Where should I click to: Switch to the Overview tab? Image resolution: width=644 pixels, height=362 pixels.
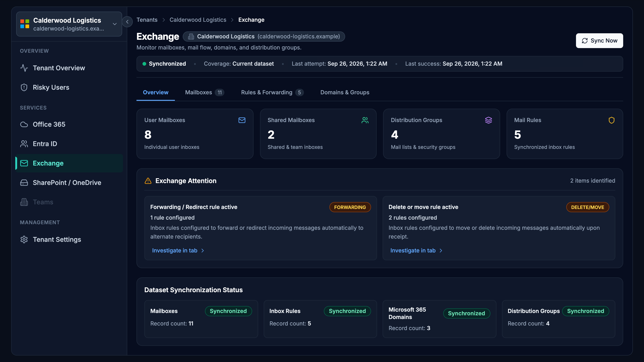(x=155, y=92)
